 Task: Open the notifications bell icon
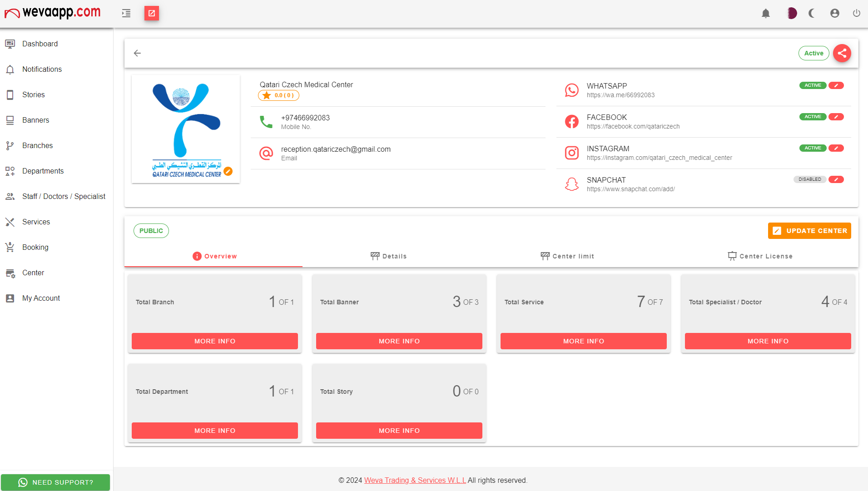point(766,13)
